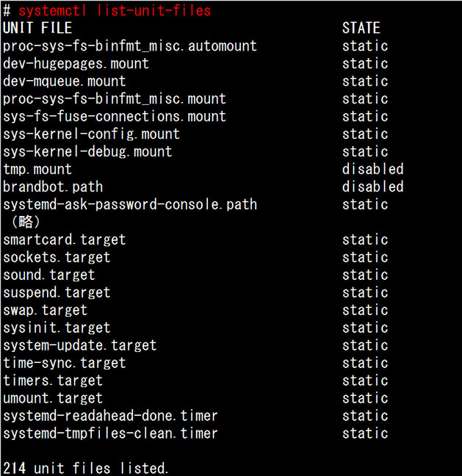This screenshot has width=462, height=476.
Task: Select the proc-sys-fs-binfmt_misc.automount unit entry
Action: click(x=130, y=46)
